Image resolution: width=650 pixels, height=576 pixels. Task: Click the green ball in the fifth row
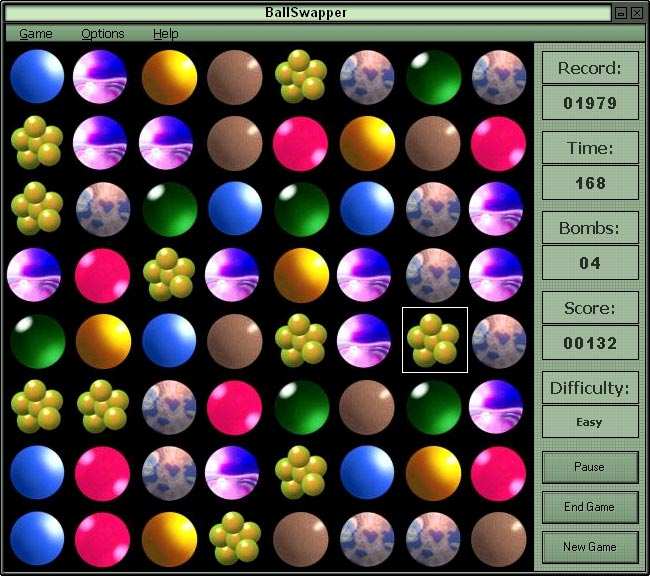point(37,341)
